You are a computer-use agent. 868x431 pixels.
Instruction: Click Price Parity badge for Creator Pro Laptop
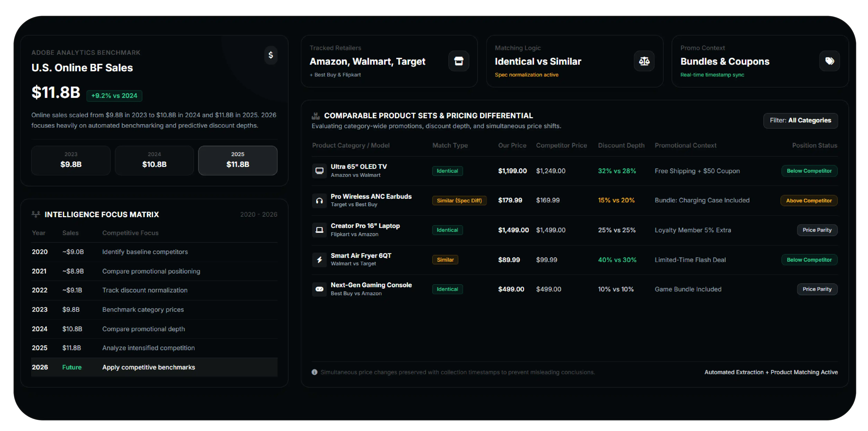point(817,230)
